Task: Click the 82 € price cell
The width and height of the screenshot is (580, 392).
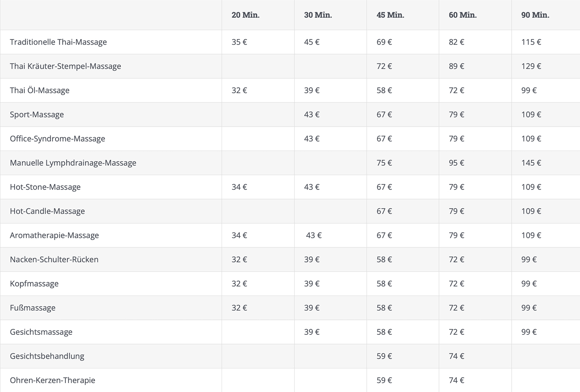Action: pyautogui.click(x=457, y=42)
